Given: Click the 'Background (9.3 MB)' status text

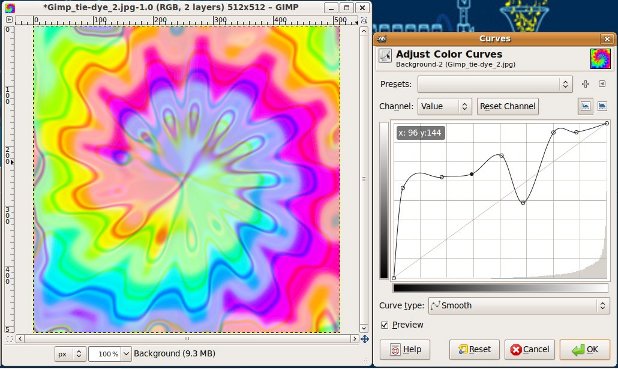Looking at the screenshot, I should click(174, 353).
